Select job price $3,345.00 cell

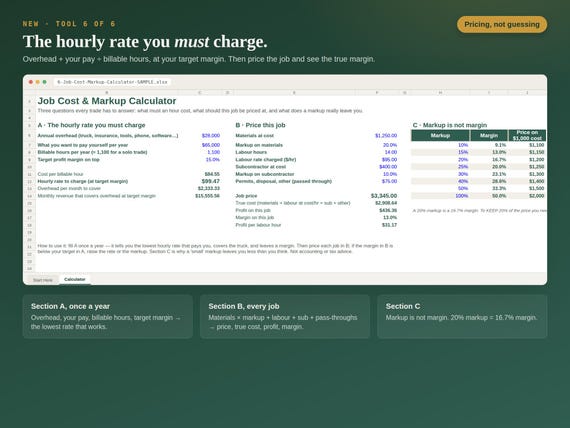tap(384, 196)
